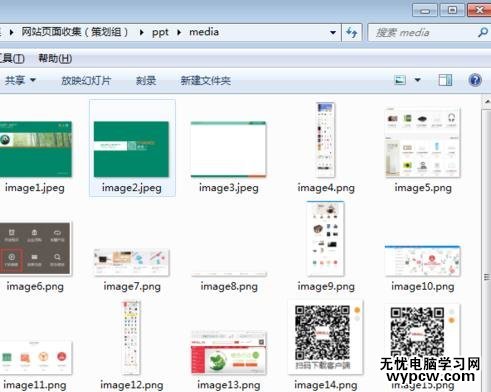491x392 pixels.
Task: Click media in the address breadcrumb
Action: pyautogui.click(x=204, y=32)
